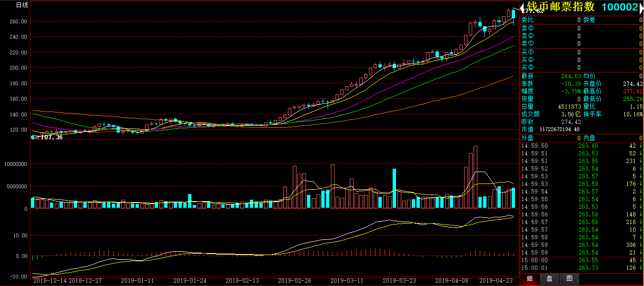Click the 107.36 low price marker
The width and height of the screenshot is (644, 286).
pos(51,137)
